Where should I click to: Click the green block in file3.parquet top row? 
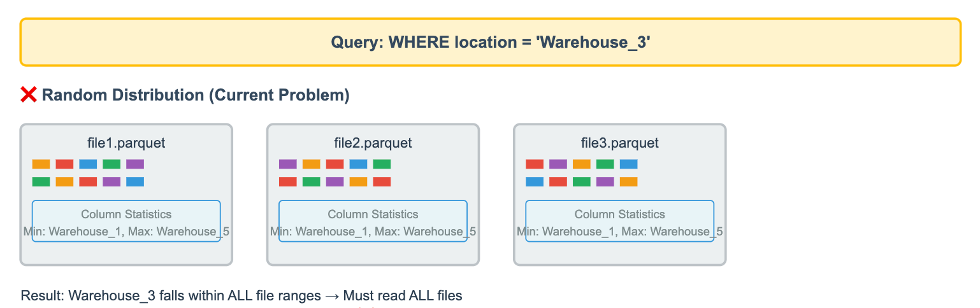pyautogui.click(x=605, y=164)
